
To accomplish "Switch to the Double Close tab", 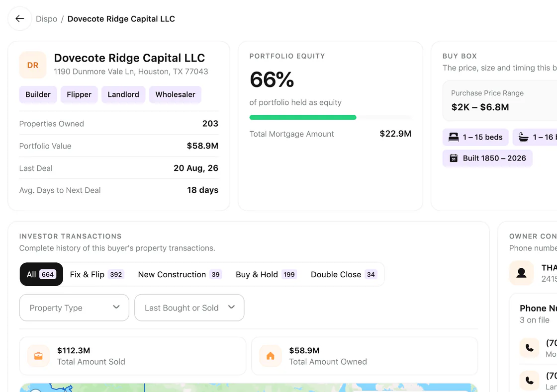I will [344, 274].
